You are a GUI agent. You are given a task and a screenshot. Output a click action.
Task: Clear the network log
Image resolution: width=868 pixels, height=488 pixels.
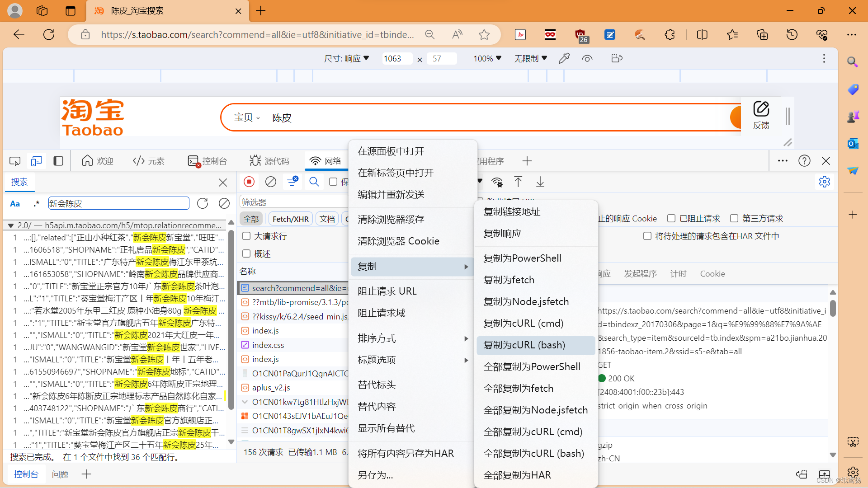(271, 182)
